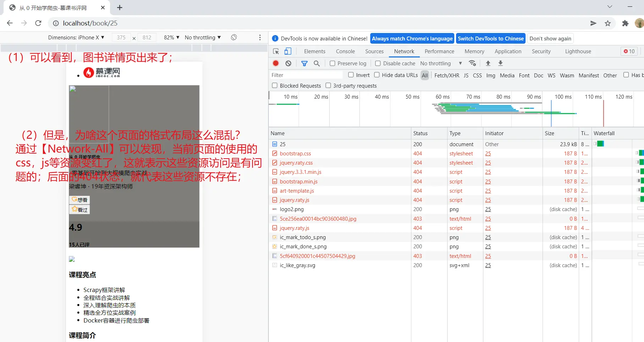Toggle the device toolbar icon

[288, 51]
